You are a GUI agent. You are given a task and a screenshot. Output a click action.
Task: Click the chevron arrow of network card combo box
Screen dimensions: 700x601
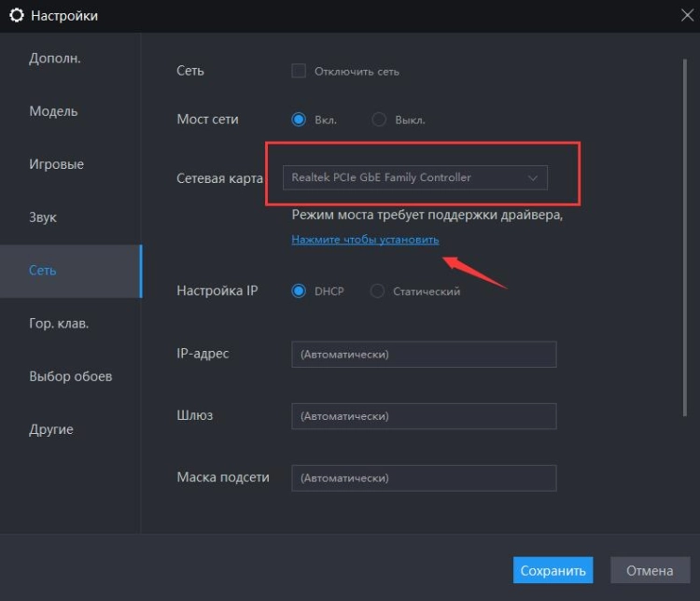coord(533,177)
